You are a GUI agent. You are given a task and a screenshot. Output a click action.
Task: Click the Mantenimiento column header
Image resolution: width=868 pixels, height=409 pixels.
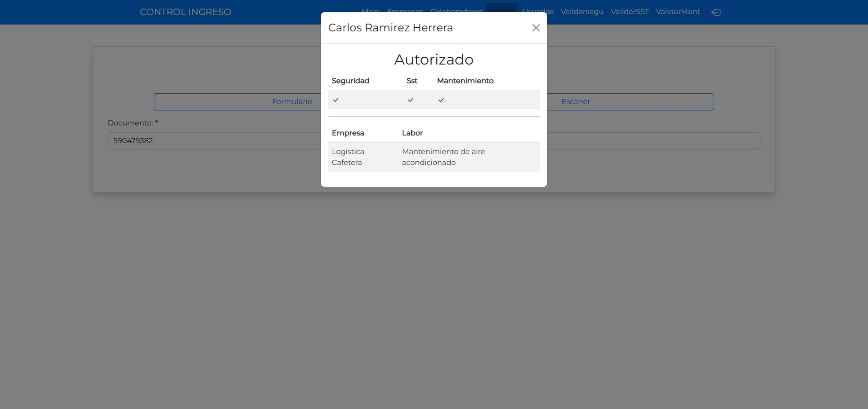tap(465, 81)
